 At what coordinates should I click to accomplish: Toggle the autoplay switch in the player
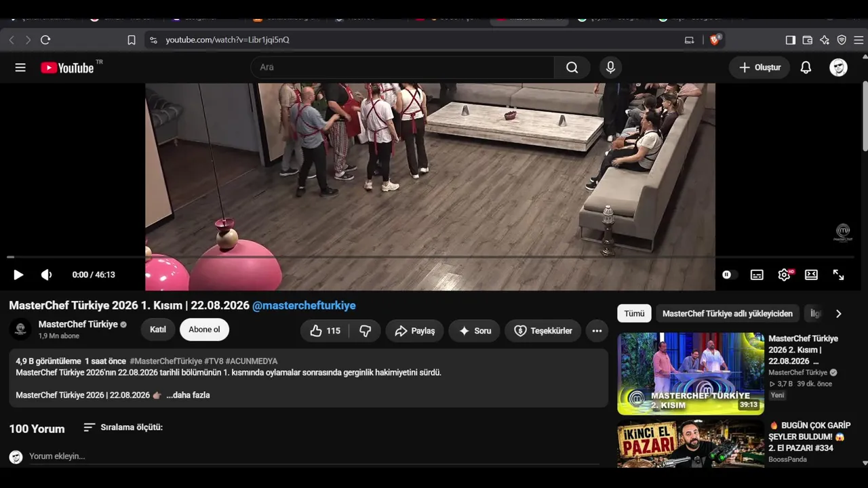tap(729, 274)
